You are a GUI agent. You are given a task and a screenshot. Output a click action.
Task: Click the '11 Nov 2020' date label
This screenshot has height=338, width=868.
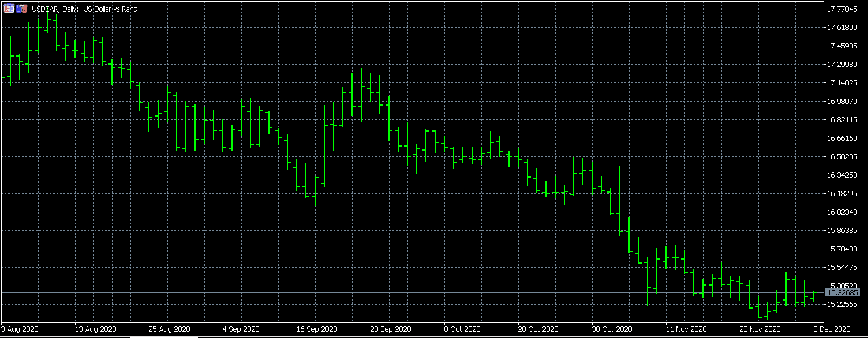coord(686,329)
